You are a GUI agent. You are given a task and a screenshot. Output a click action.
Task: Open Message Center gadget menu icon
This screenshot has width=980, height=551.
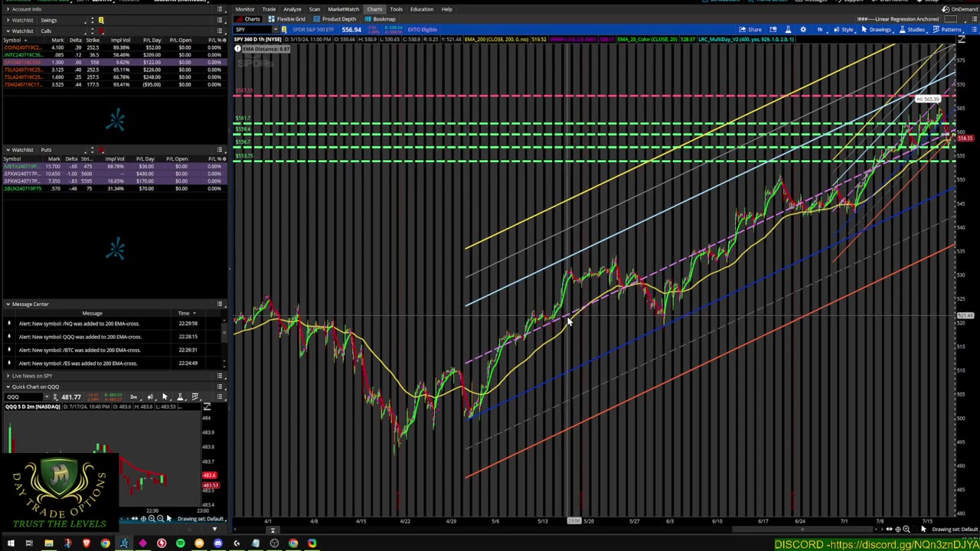click(x=220, y=304)
